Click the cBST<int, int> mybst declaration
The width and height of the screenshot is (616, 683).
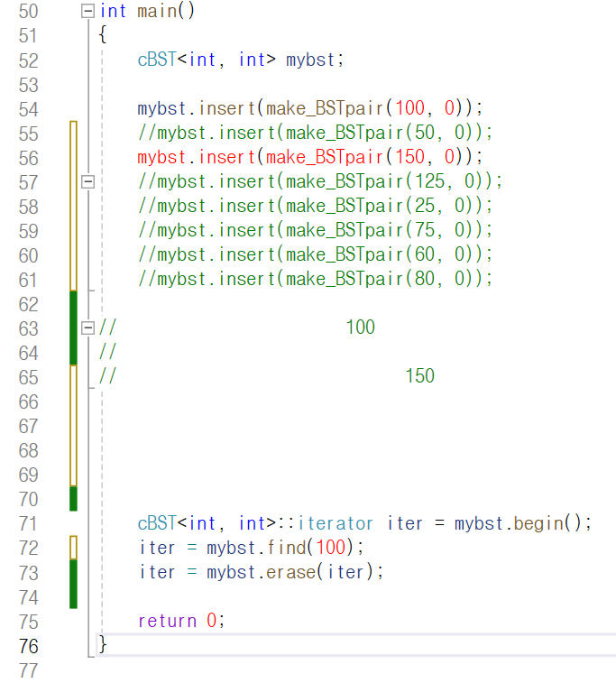241,60
